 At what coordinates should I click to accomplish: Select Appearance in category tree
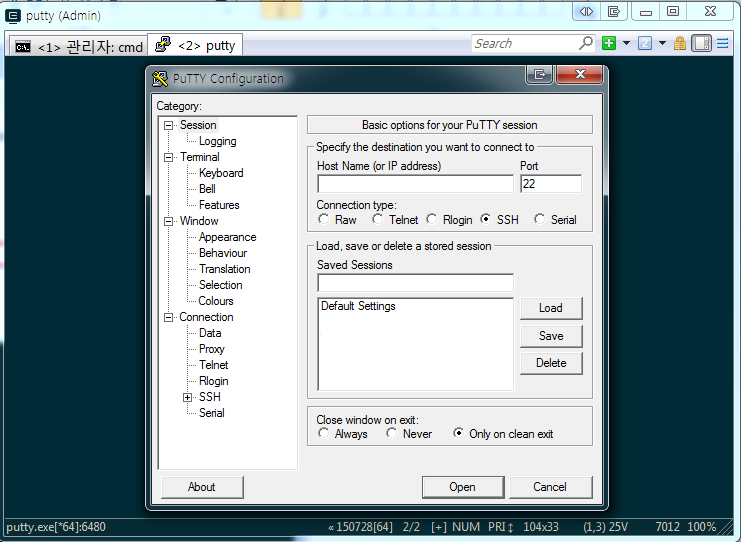227,237
